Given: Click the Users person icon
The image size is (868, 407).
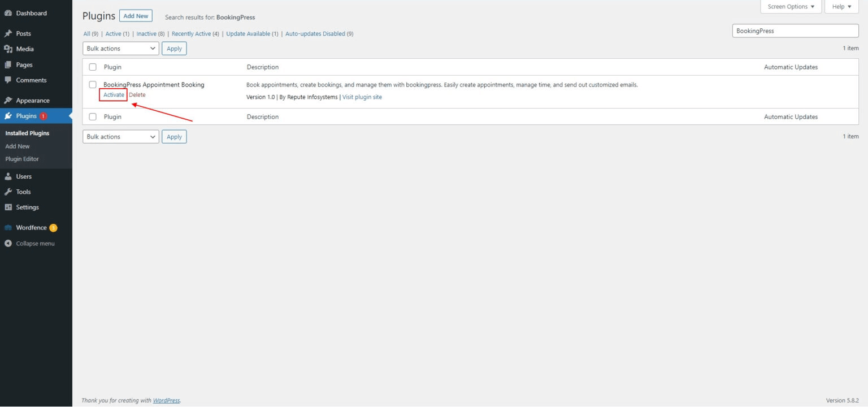Looking at the screenshot, I should pos(8,176).
